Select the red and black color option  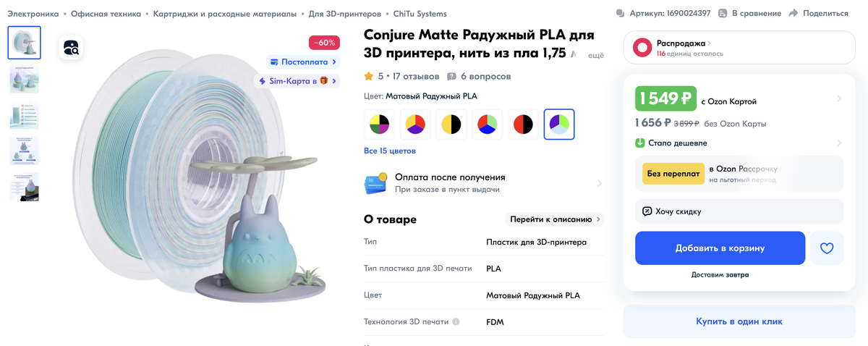click(523, 125)
